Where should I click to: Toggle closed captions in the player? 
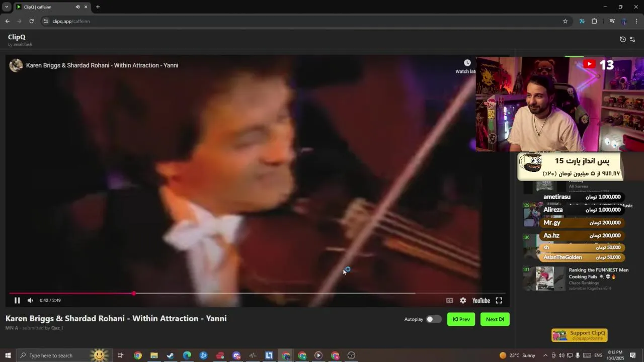click(x=449, y=300)
